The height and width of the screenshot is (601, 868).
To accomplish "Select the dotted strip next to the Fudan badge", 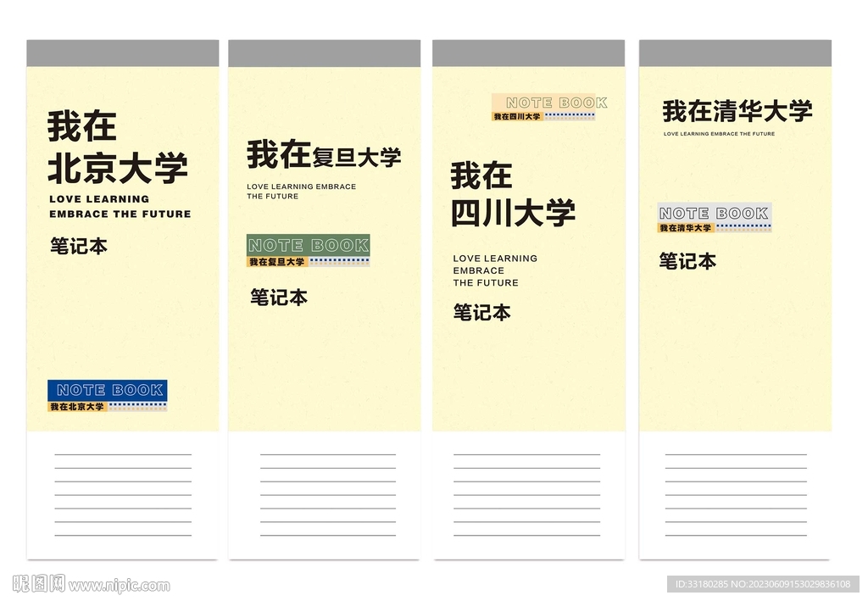I will pos(339,262).
